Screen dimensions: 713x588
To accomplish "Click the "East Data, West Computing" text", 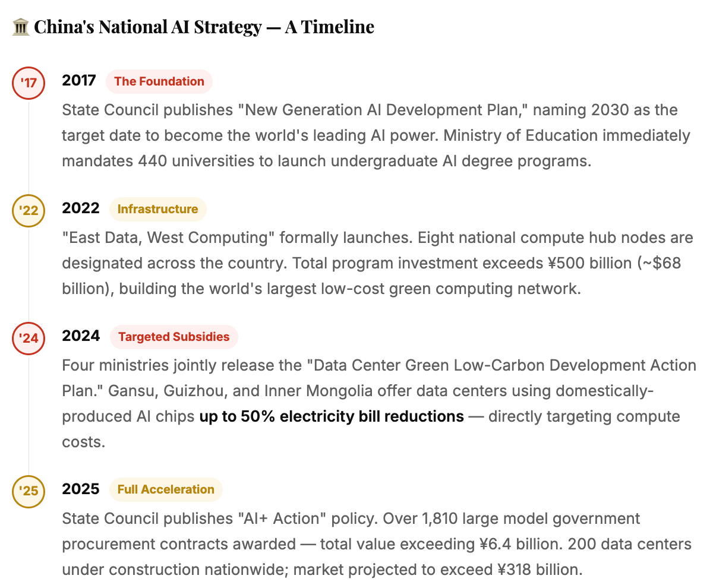I will point(168,238).
